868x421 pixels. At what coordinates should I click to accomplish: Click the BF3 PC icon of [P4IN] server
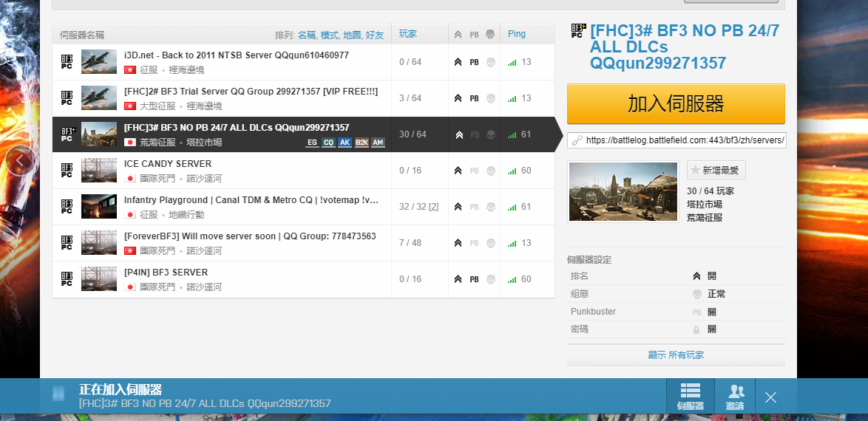[67, 279]
